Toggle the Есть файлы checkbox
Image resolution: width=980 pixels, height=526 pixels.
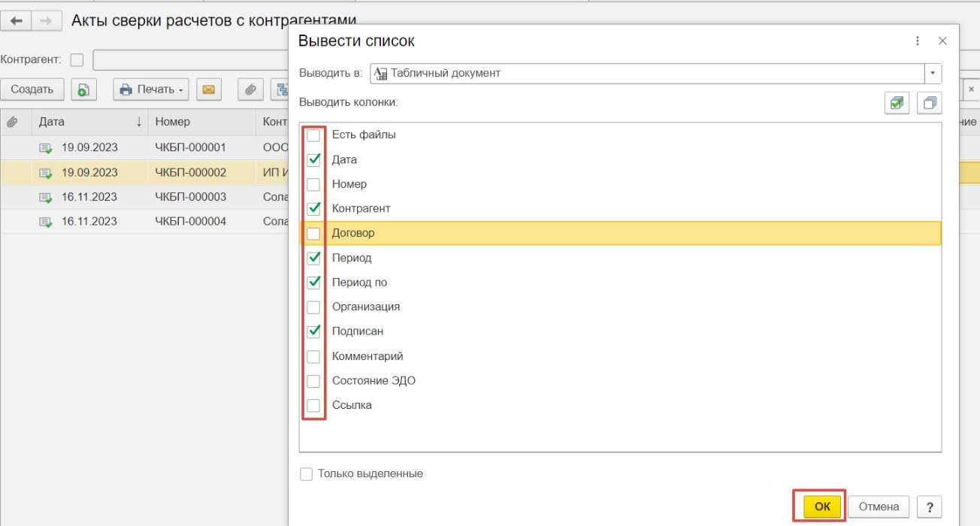(x=313, y=135)
